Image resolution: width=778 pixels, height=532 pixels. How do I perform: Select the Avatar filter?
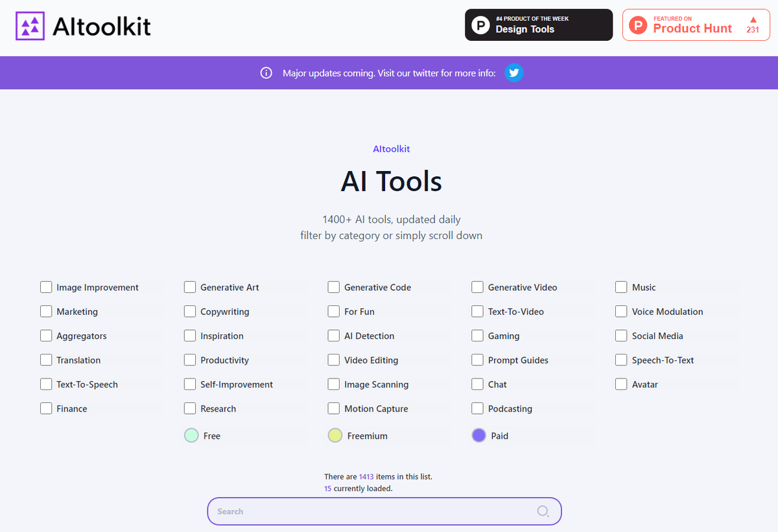(x=622, y=384)
